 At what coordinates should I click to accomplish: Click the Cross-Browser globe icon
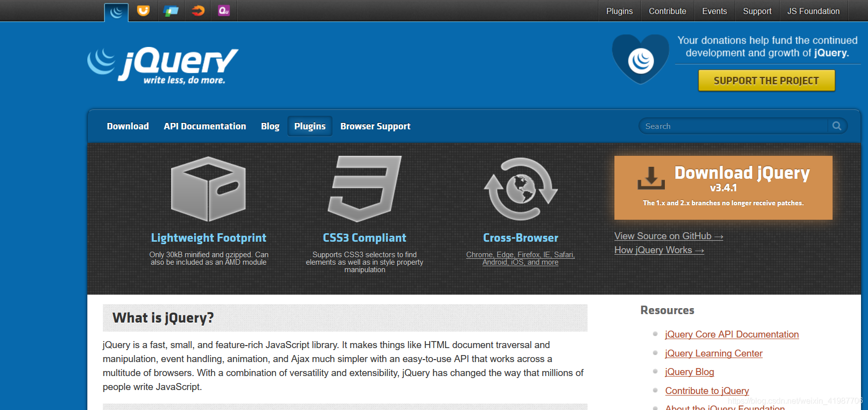(521, 189)
